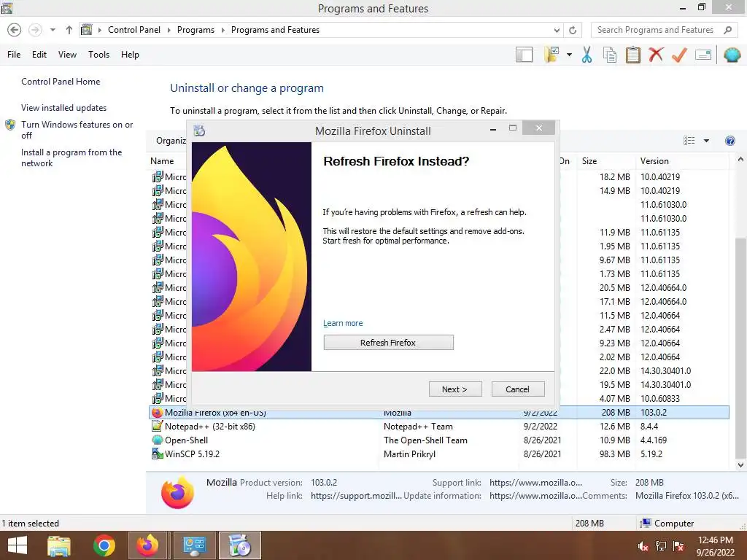Click the Cut scissors toolbar icon
747x560 pixels.
click(587, 54)
